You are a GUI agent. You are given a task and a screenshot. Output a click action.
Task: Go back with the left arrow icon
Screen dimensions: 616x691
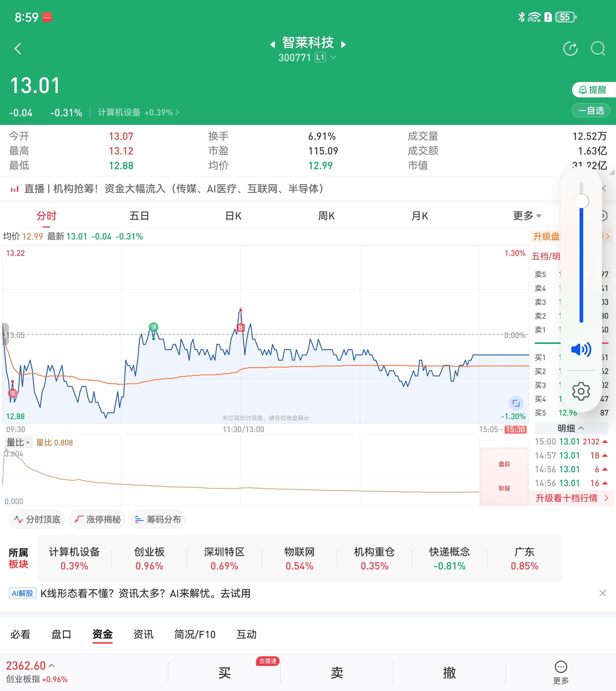pos(18,48)
